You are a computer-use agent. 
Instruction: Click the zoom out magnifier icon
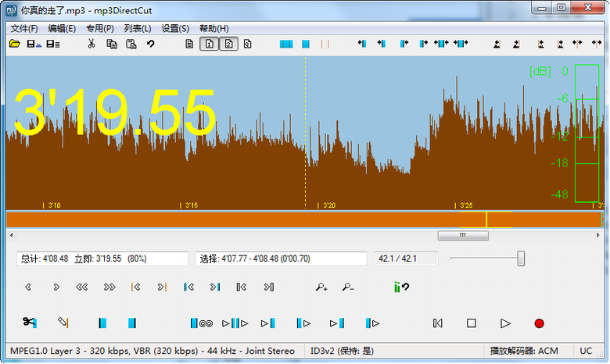coord(348,287)
